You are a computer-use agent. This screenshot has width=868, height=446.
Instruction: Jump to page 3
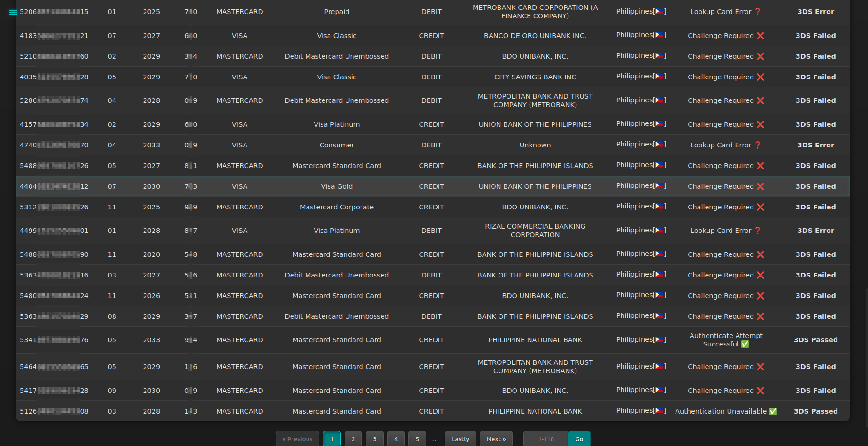tap(375, 439)
